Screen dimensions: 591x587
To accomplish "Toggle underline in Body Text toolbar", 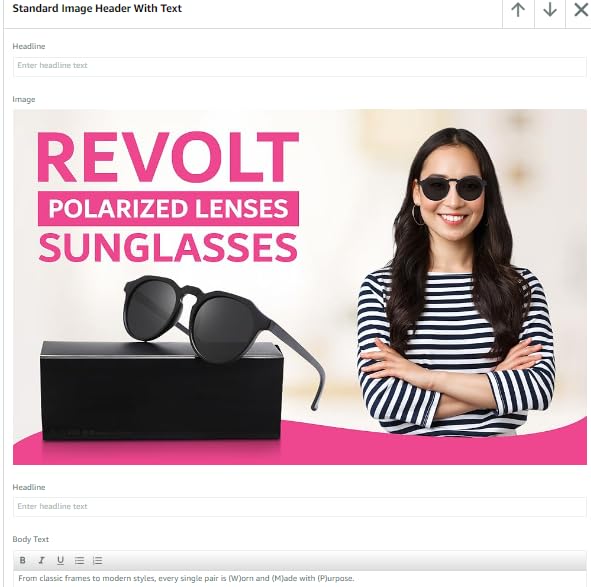I will point(60,560).
